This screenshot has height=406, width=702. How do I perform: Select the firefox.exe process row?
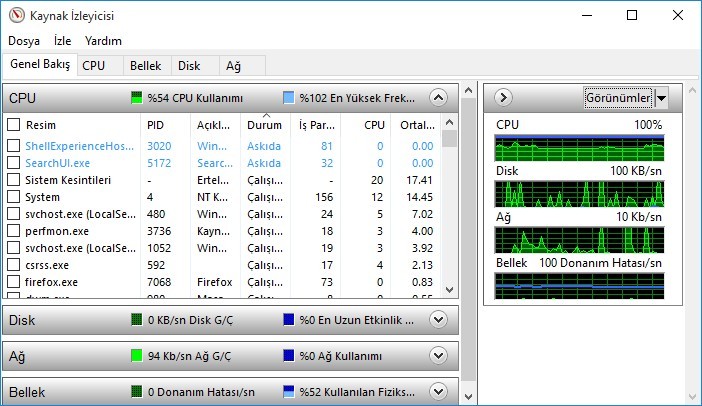[x=224, y=282]
